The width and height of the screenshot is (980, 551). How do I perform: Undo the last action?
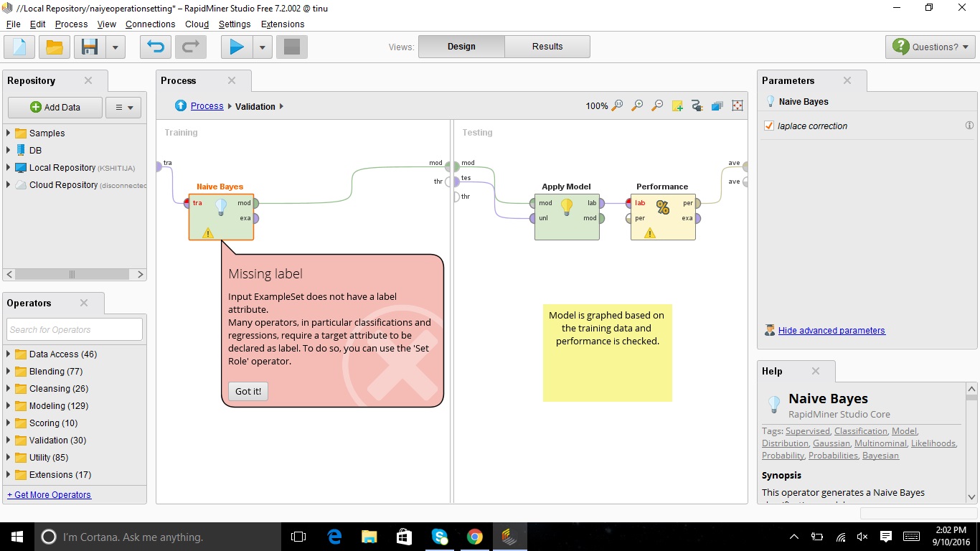click(x=155, y=47)
